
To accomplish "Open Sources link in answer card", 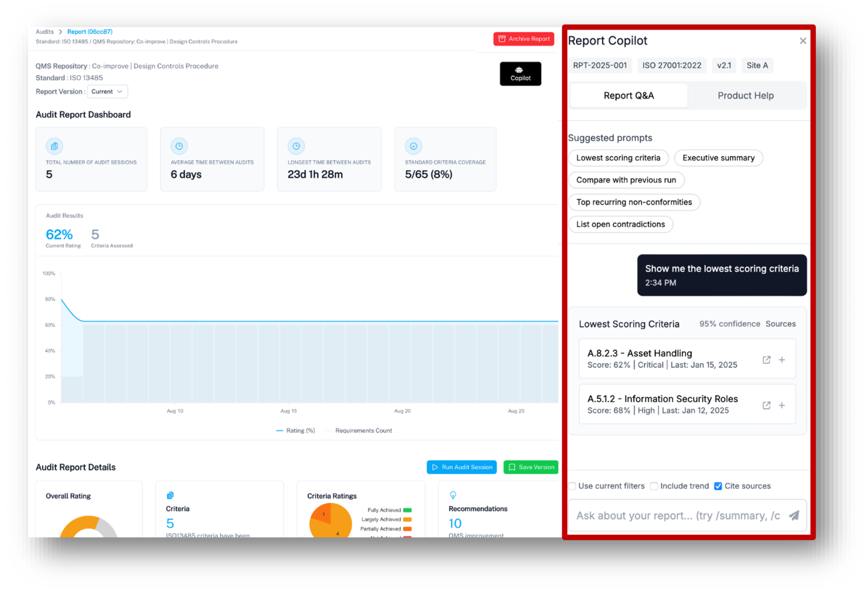I will pyautogui.click(x=780, y=324).
